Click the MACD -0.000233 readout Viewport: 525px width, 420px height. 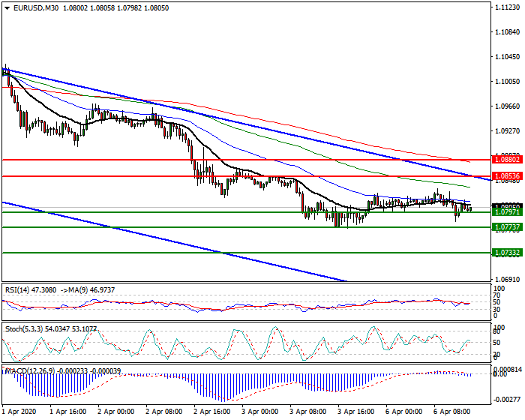pyautogui.click(x=73, y=371)
